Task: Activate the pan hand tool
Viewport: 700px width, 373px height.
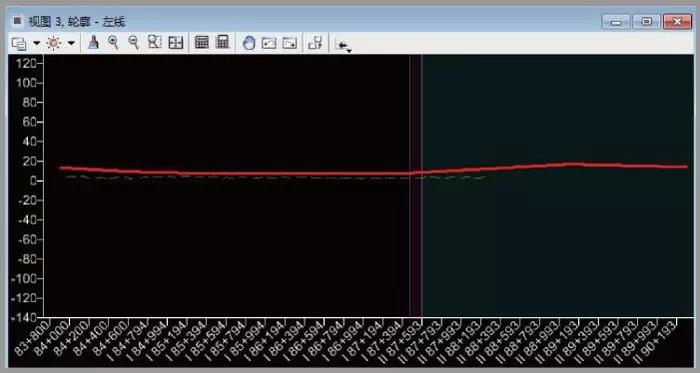Action: [249, 43]
